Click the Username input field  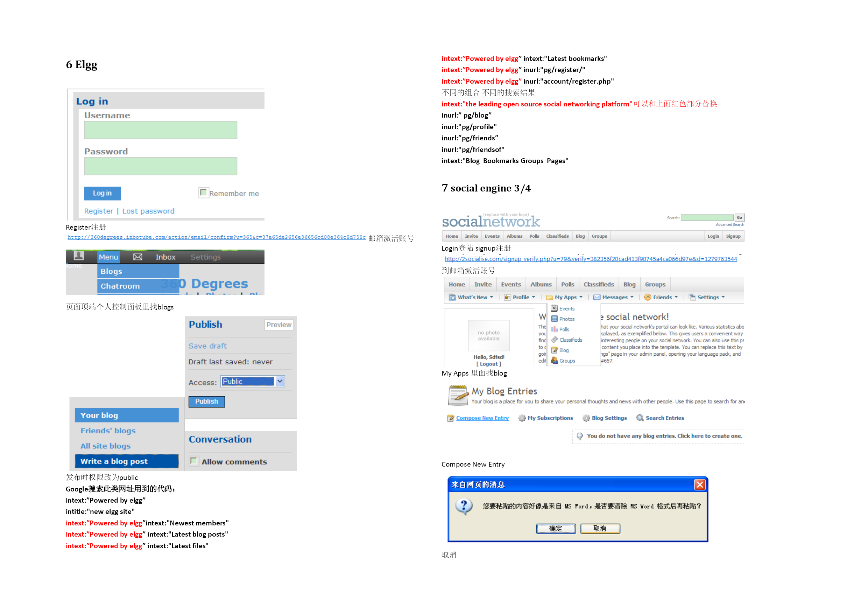pyautogui.click(x=160, y=130)
